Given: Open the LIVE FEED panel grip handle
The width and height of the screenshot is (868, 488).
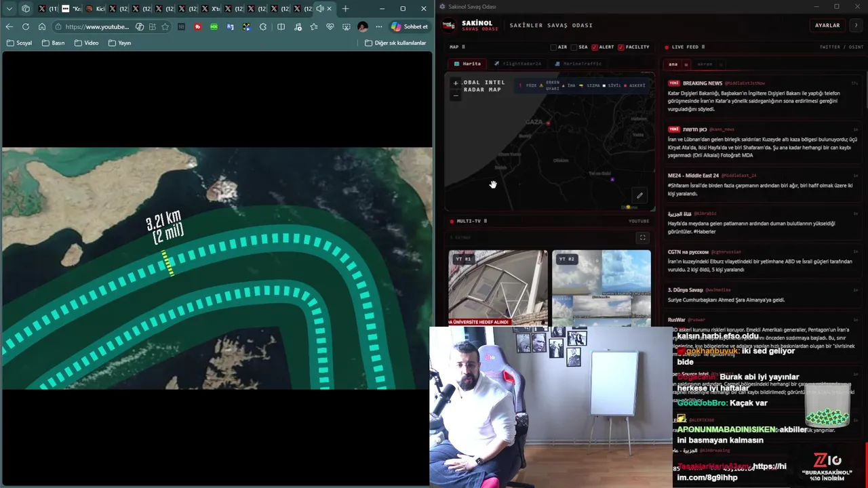Looking at the screenshot, I should (x=703, y=47).
